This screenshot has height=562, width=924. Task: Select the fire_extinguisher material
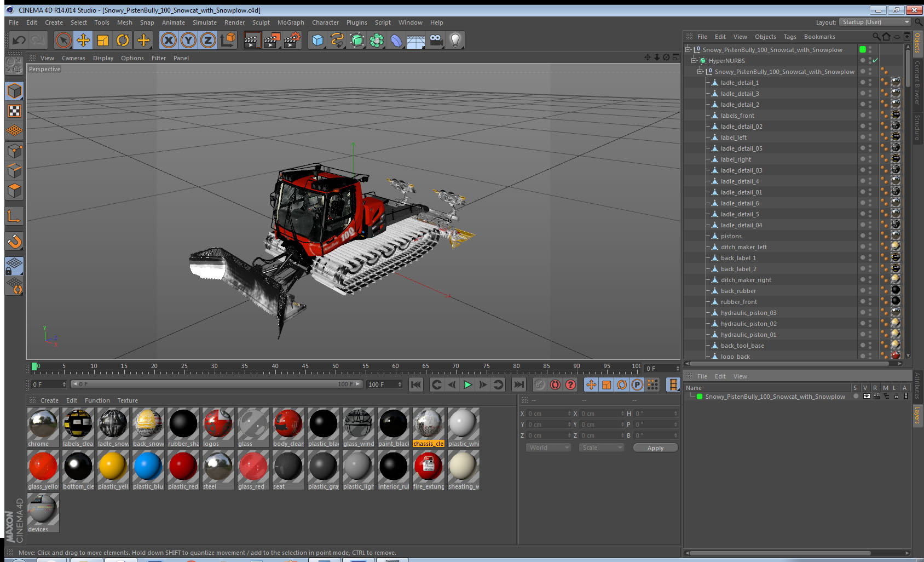click(x=428, y=470)
